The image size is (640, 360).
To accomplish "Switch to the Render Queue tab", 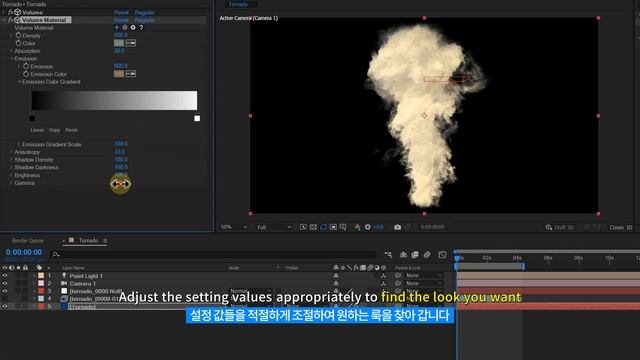I will click(x=27, y=240).
